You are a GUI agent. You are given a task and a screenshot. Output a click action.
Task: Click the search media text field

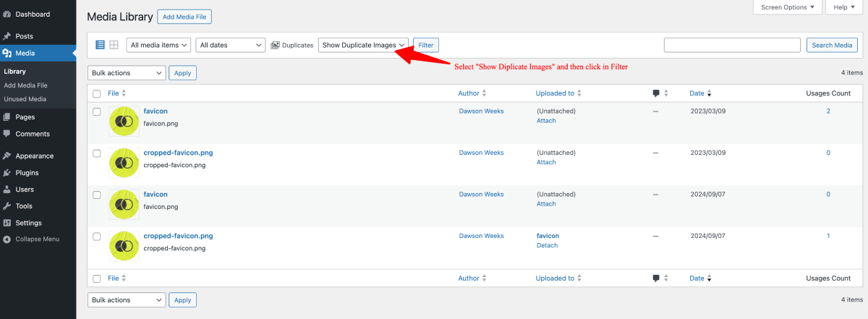pos(732,45)
